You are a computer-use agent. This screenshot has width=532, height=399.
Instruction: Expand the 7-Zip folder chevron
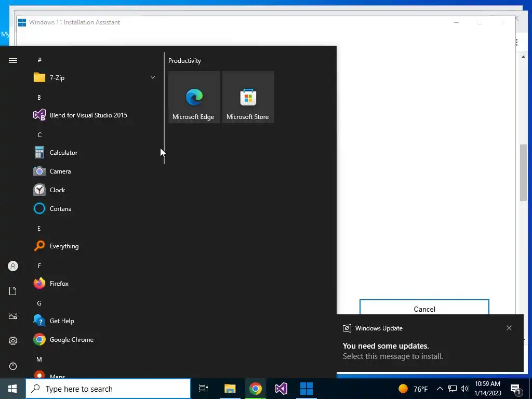153,78
